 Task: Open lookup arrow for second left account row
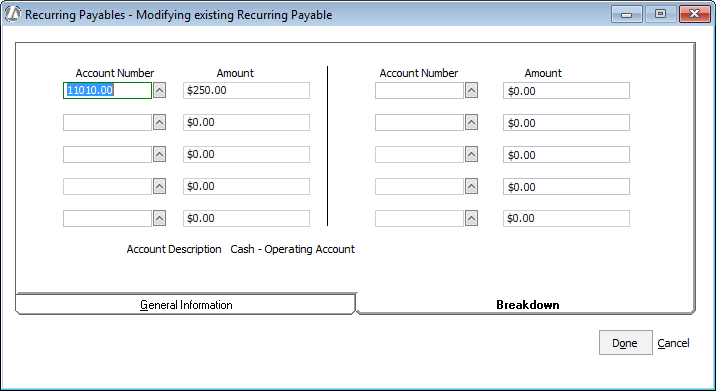click(x=159, y=122)
